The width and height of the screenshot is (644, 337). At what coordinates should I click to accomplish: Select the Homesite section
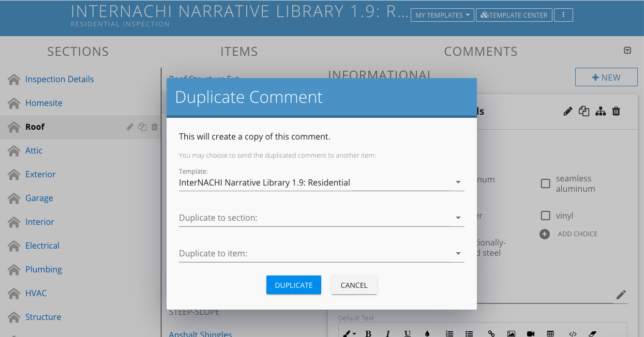tap(44, 103)
